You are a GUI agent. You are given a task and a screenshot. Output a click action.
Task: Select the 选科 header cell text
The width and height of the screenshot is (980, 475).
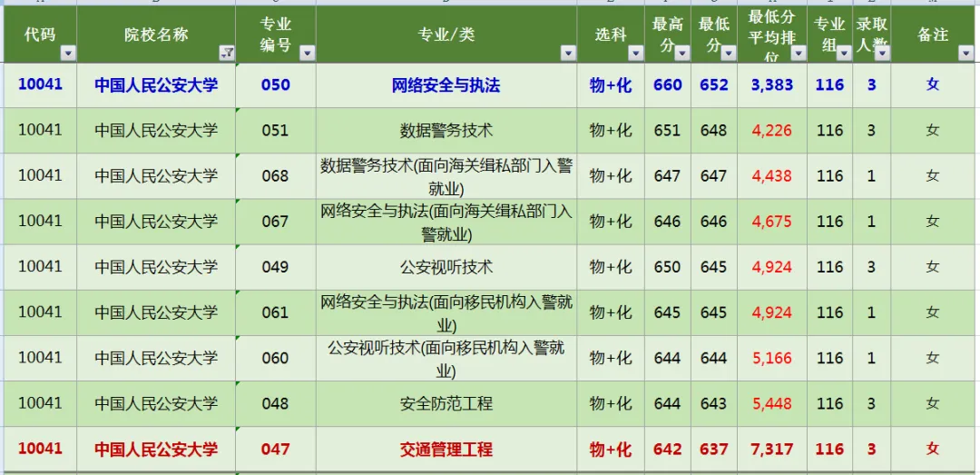coord(611,35)
